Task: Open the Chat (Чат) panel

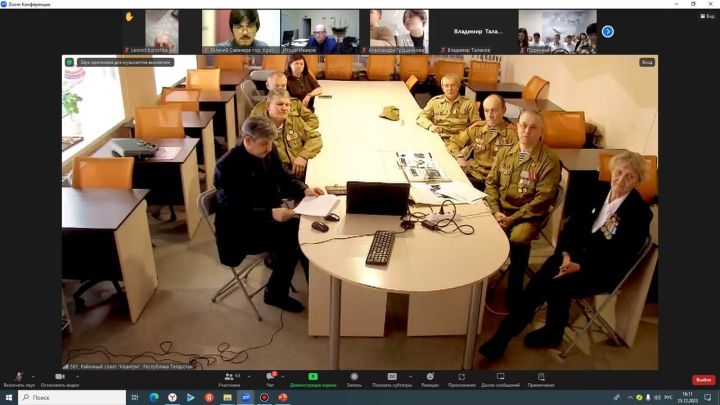Action: [x=270, y=380]
